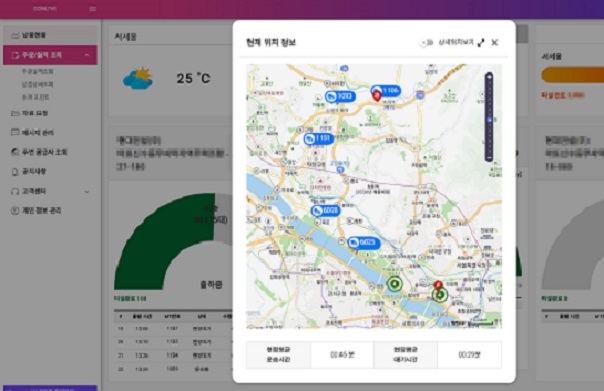Open the nearby supplier lookup item

pyautogui.click(x=39, y=152)
